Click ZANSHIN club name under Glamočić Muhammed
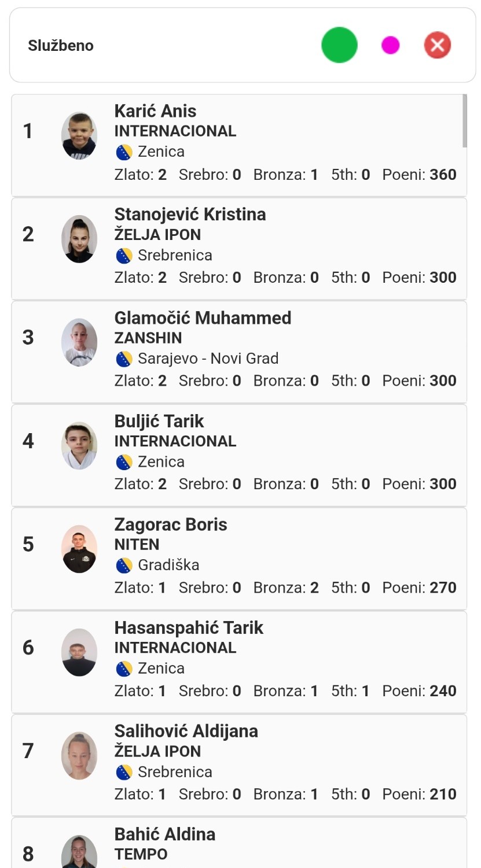481x868 pixels. (148, 338)
